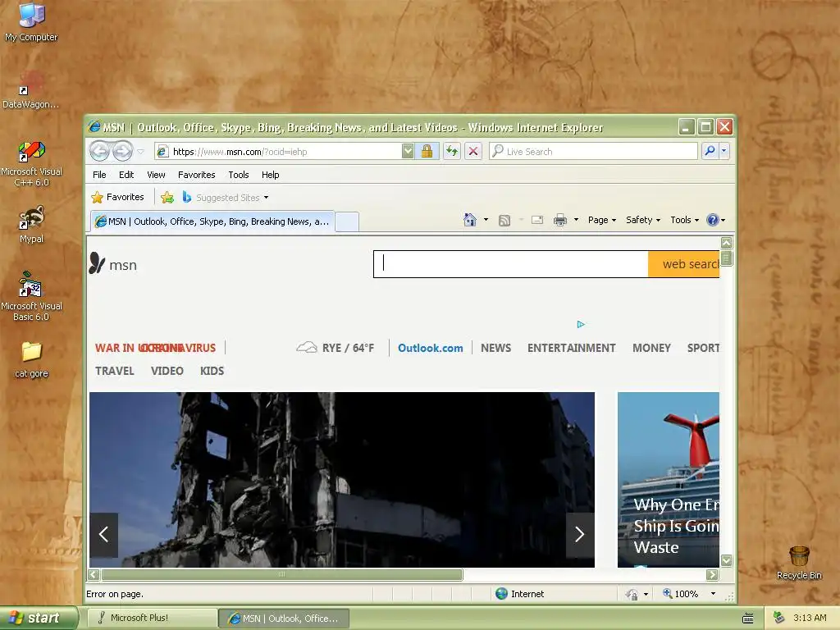
Task: Click the Favorites star button
Action: [x=118, y=197]
